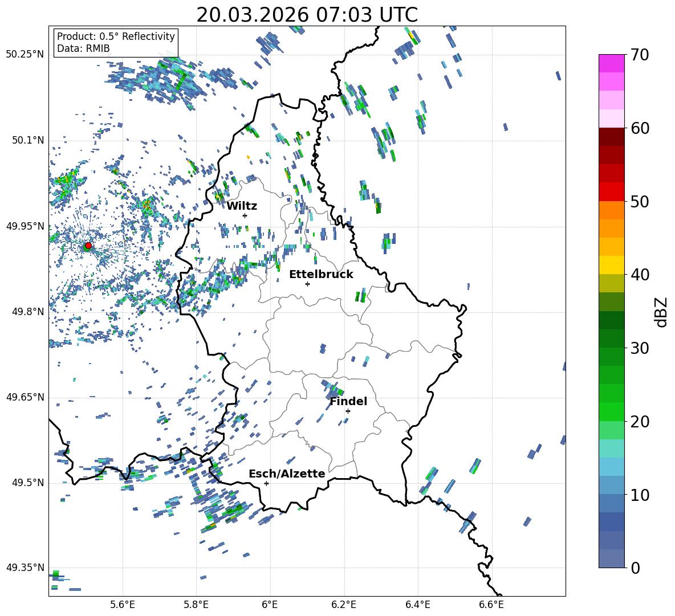
Task: Click the 49.35°N latitude tick label
Action: pos(25,568)
